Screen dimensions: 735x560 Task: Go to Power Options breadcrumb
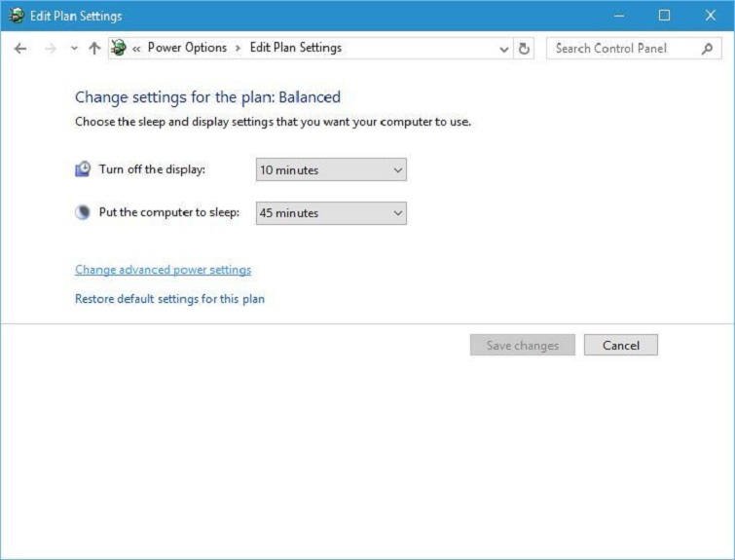click(187, 48)
